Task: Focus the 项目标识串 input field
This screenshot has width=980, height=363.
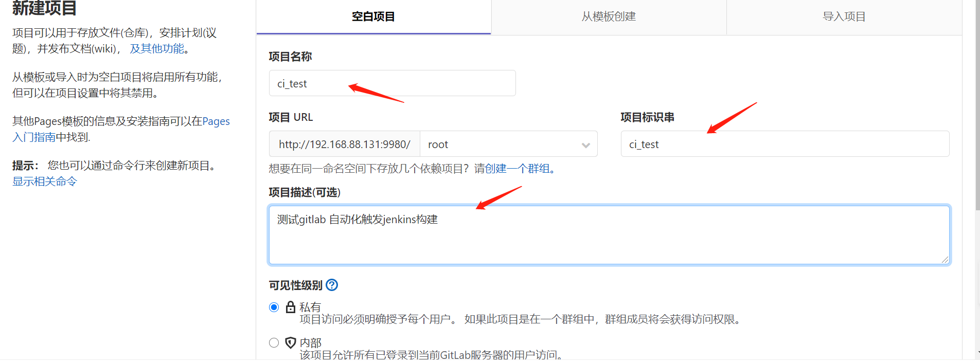Action: [x=785, y=144]
